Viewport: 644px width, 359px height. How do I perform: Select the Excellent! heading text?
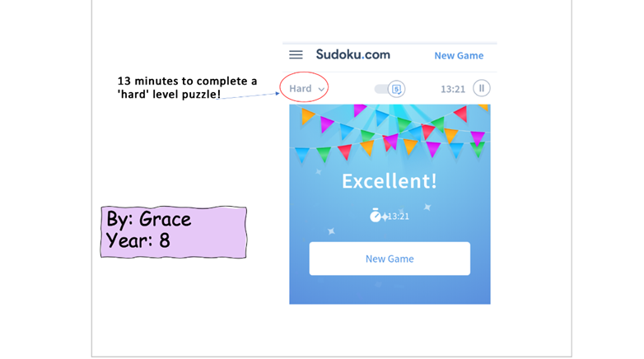coord(390,181)
